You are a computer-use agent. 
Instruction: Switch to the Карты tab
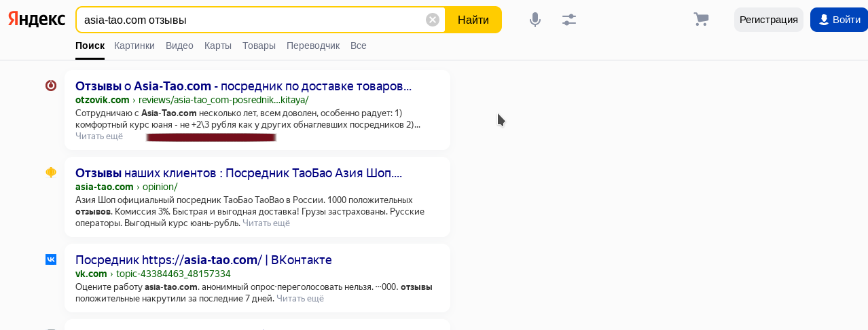218,45
